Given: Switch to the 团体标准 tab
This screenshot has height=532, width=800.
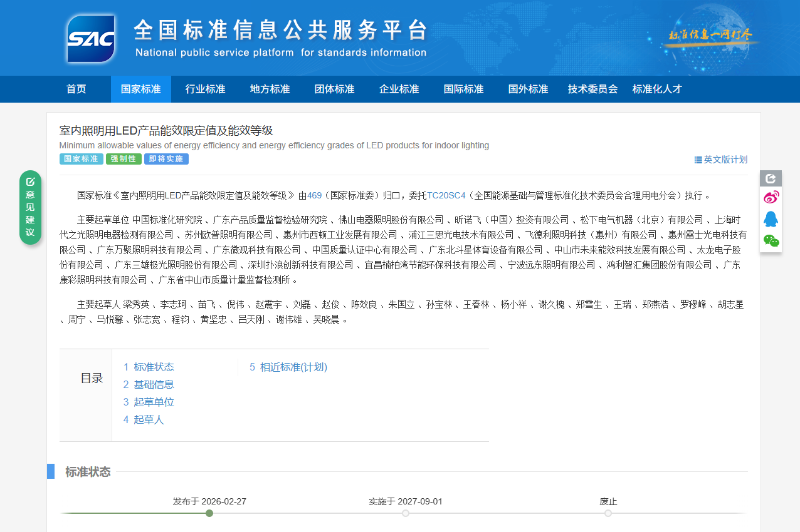Looking at the screenshot, I should coord(334,89).
